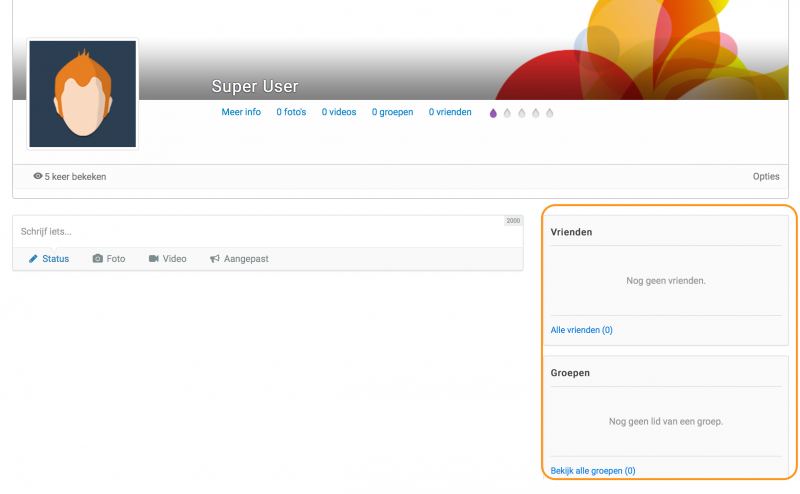Viewport: 800px width, 494px height.
Task: Click the Groepen module heading
Action: (570, 373)
